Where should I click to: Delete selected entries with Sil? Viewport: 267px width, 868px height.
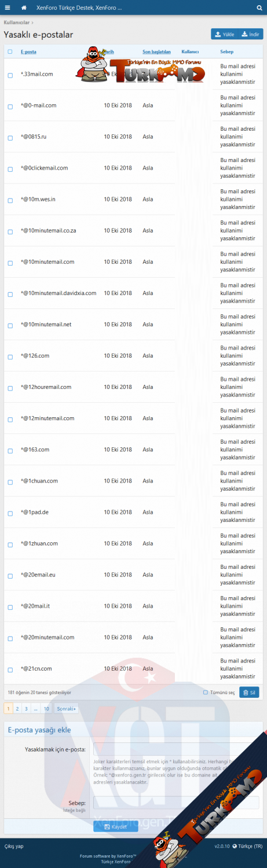(250, 692)
